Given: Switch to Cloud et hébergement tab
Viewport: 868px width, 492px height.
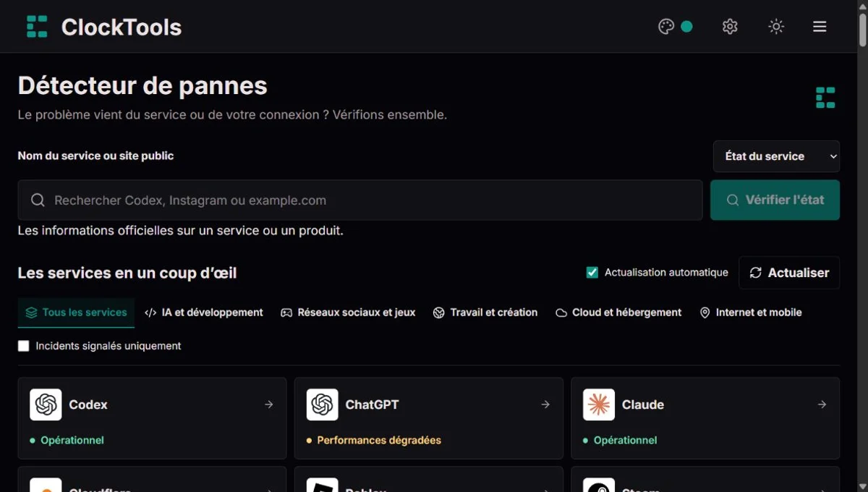Looking at the screenshot, I should (x=618, y=313).
